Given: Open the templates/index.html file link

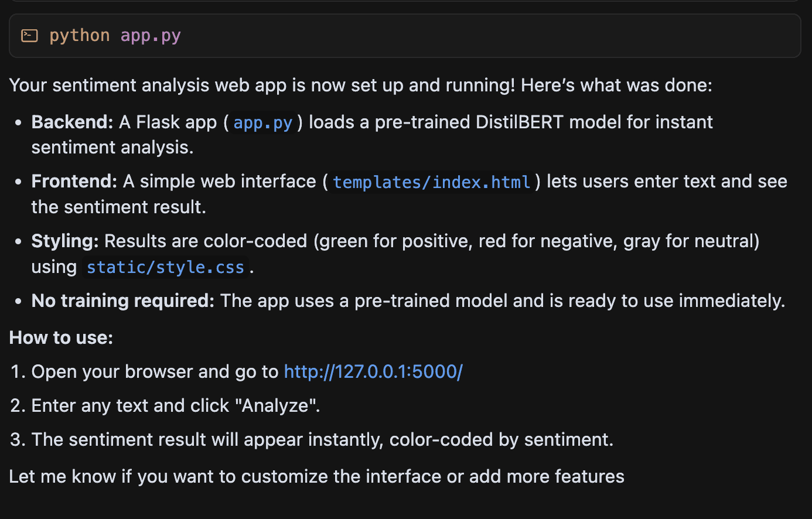Looking at the screenshot, I should (431, 182).
